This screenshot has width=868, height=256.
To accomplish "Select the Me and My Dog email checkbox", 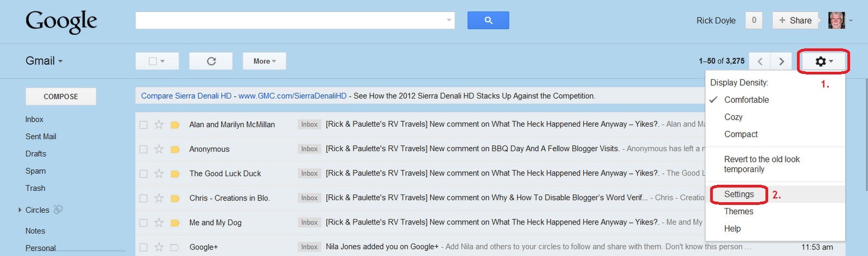I will click(x=143, y=222).
